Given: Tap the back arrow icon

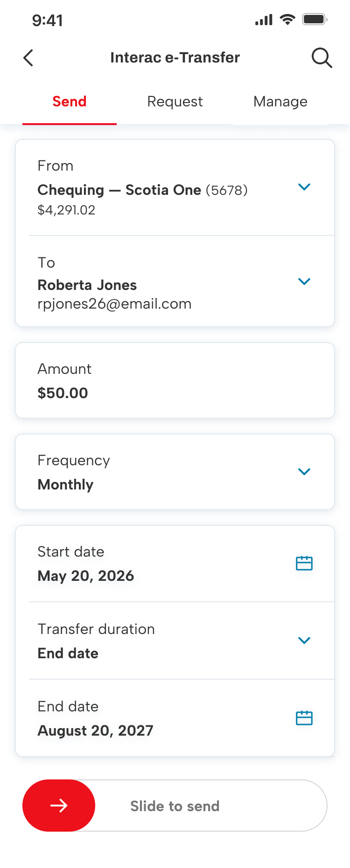Looking at the screenshot, I should (28, 58).
